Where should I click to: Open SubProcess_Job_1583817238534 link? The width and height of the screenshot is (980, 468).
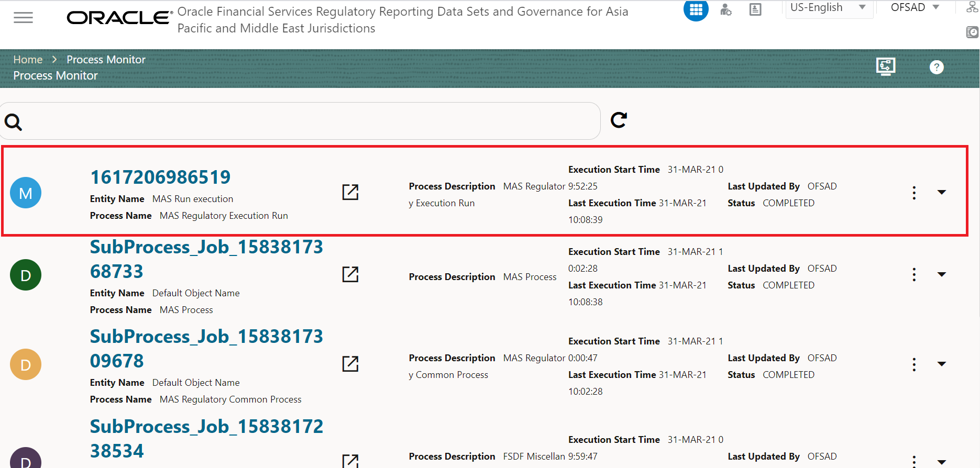206,439
